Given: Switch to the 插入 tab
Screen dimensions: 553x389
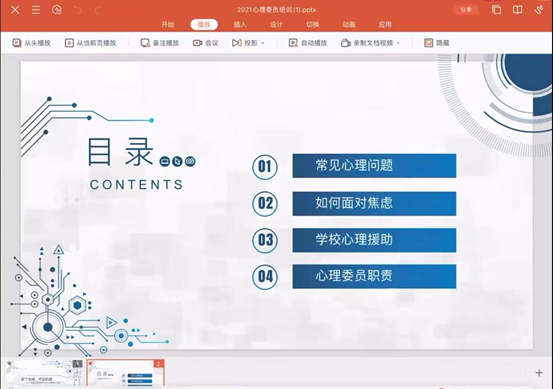Looking at the screenshot, I should click(240, 24).
